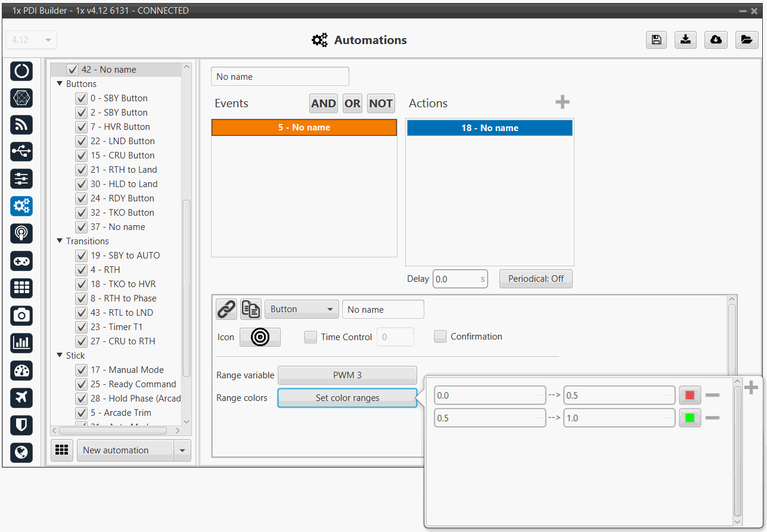Open the Button type dropdown
The height and width of the screenshot is (532, 767).
[302, 309]
